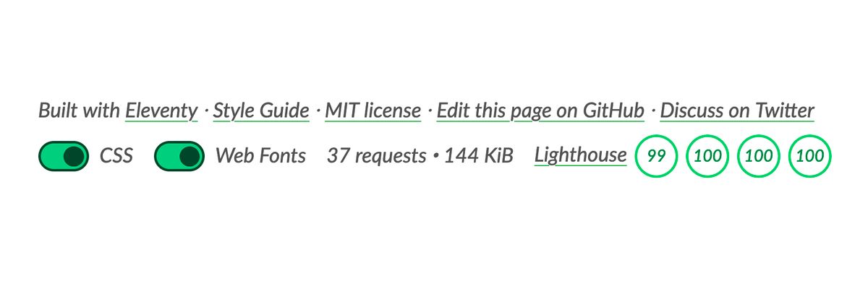The image size is (868, 281).
Task: Open the Style Guide link
Action: click(261, 111)
